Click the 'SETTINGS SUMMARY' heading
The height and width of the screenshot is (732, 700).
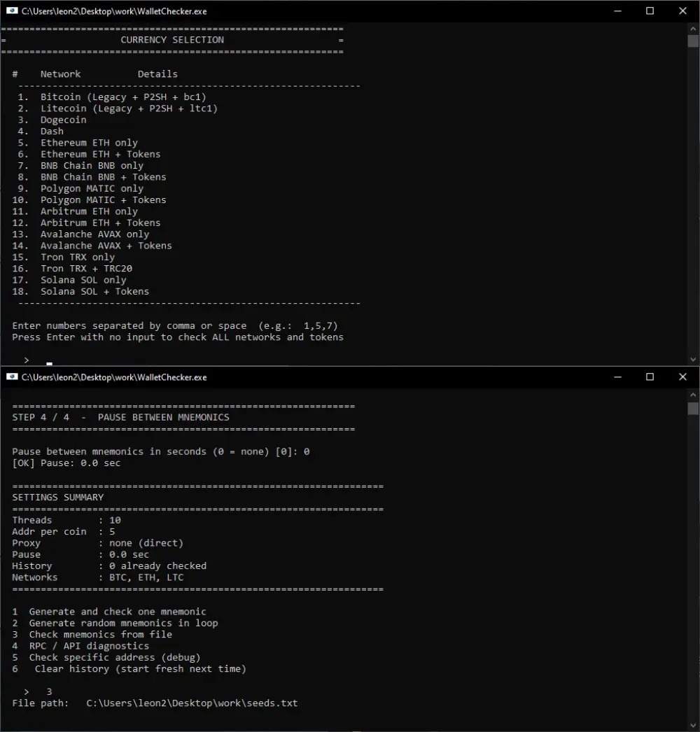tap(58, 497)
